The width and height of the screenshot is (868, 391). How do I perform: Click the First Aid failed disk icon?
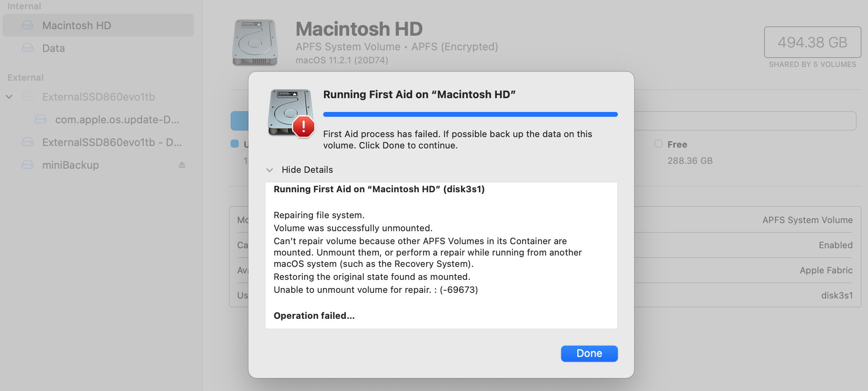pos(291,113)
